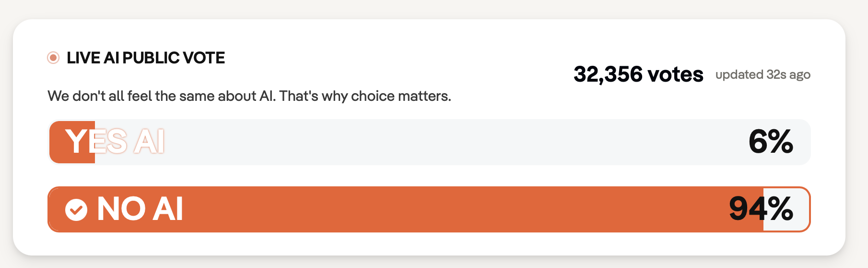
Task: Click the 94% result percentage
Action: [761, 209]
